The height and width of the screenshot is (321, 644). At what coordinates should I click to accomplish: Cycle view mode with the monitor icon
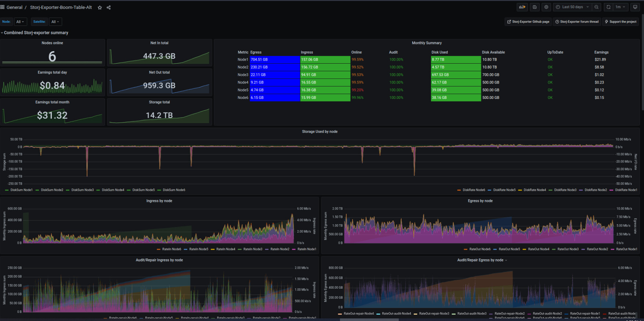pos(635,7)
